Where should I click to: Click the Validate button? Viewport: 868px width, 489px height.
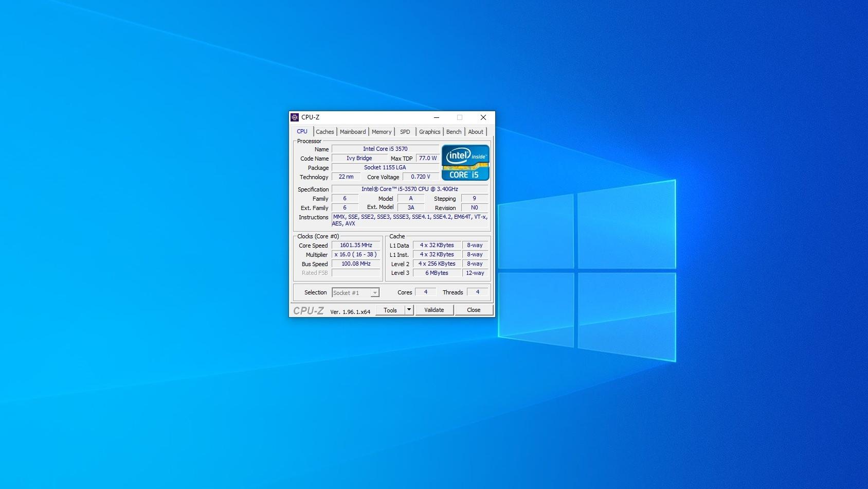434,310
